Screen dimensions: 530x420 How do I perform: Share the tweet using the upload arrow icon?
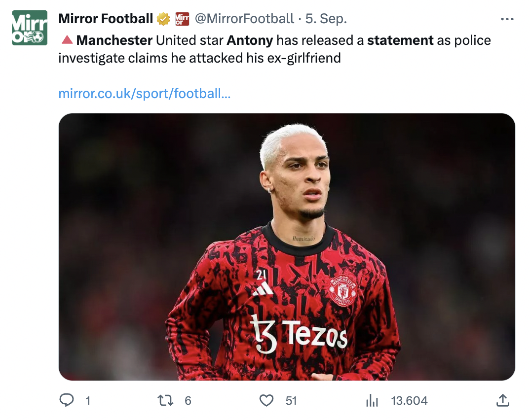(x=502, y=400)
